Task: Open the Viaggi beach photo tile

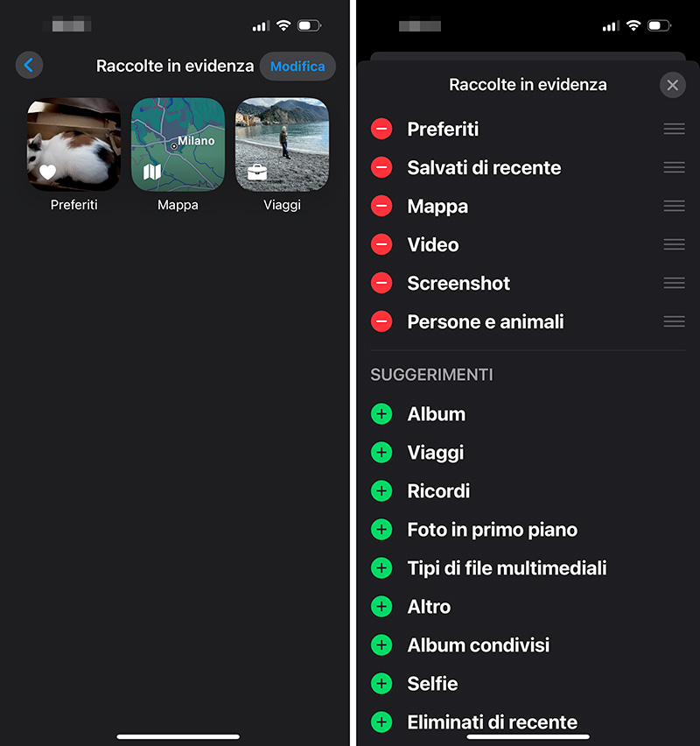Action: tap(282, 144)
